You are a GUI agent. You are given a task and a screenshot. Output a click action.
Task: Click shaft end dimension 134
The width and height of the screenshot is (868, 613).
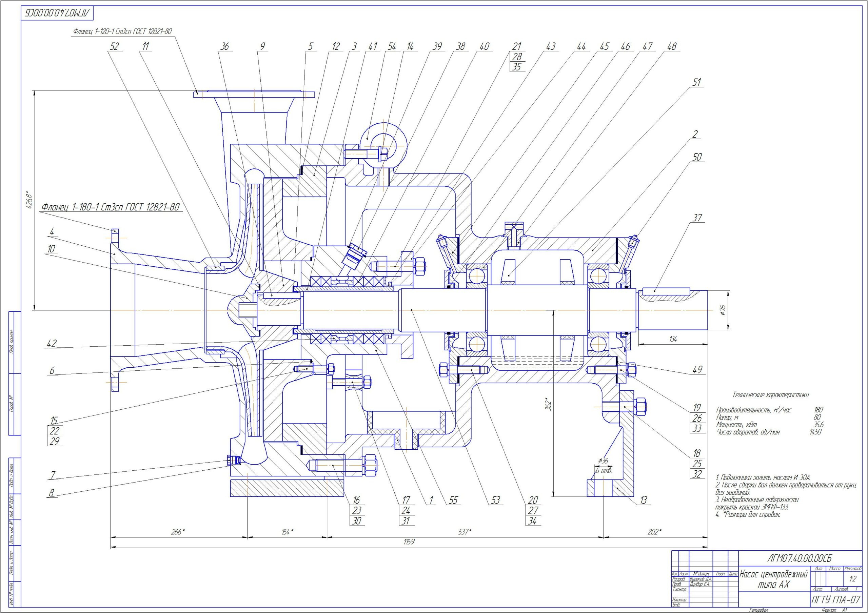coord(673,339)
